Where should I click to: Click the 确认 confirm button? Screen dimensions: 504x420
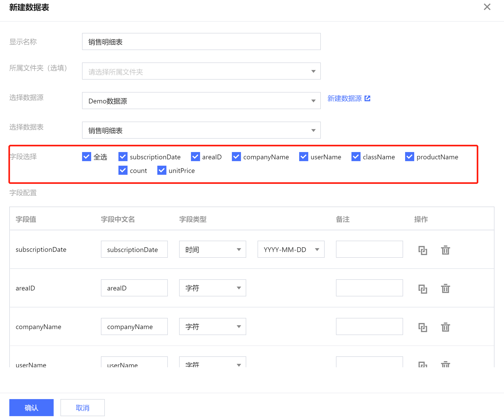pos(31,407)
